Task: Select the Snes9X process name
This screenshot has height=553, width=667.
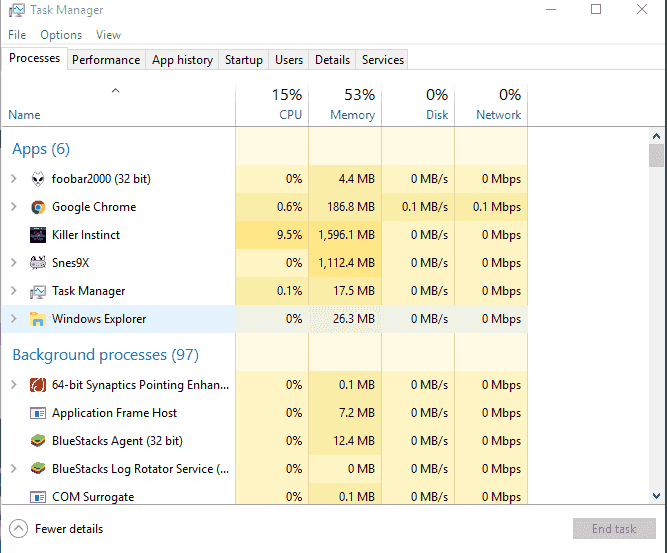Action: [71, 263]
